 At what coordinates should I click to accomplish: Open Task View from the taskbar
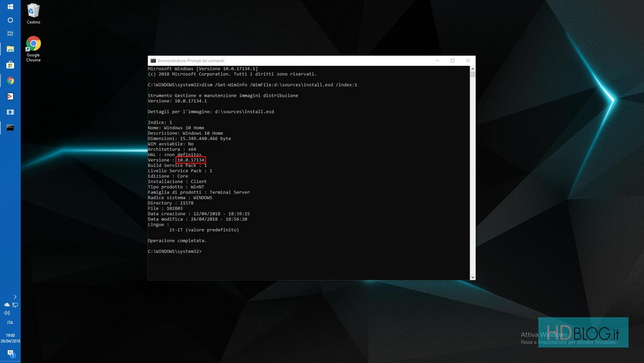pos(10,33)
